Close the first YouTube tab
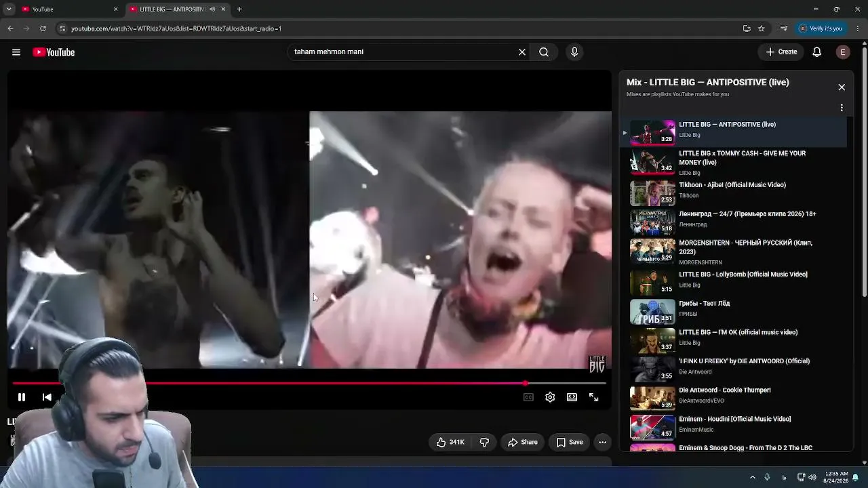The height and width of the screenshot is (488, 868). [x=115, y=9]
